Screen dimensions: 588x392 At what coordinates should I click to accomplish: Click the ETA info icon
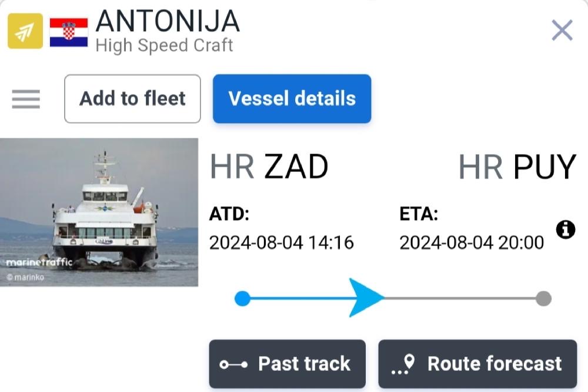tap(566, 230)
